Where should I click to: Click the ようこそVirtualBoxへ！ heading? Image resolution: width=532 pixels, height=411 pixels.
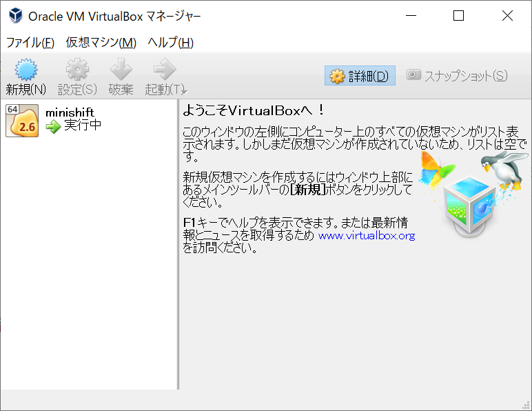(x=254, y=110)
